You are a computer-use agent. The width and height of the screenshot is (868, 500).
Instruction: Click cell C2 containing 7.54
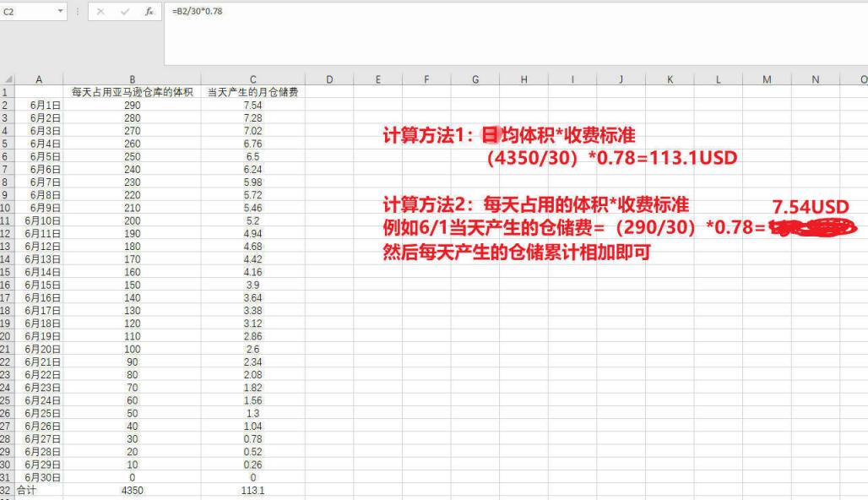(252, 105)
